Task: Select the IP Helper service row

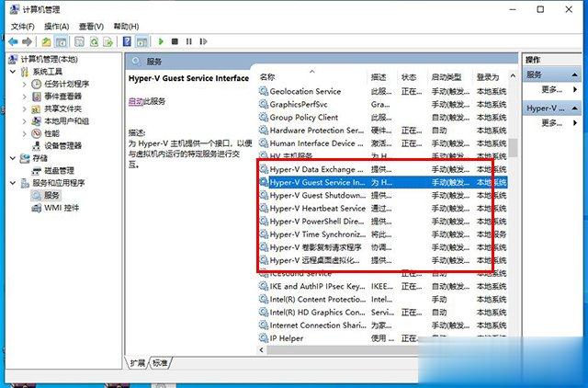Action: point(382,338)
